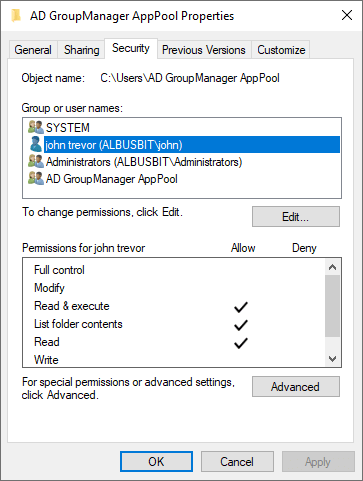This screenshot has width=363, height=481.
Task: Click the Edit... button
Action: pyautogui.click(x=296, y=217)
